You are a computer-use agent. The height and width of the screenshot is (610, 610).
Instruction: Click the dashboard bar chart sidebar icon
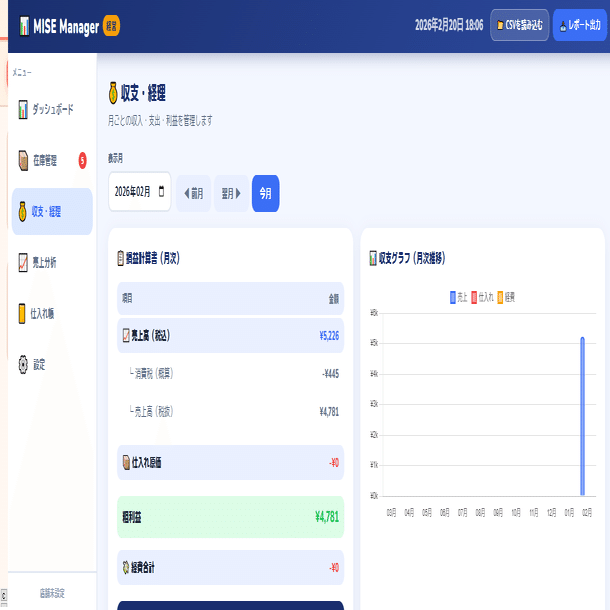(23, 109)
